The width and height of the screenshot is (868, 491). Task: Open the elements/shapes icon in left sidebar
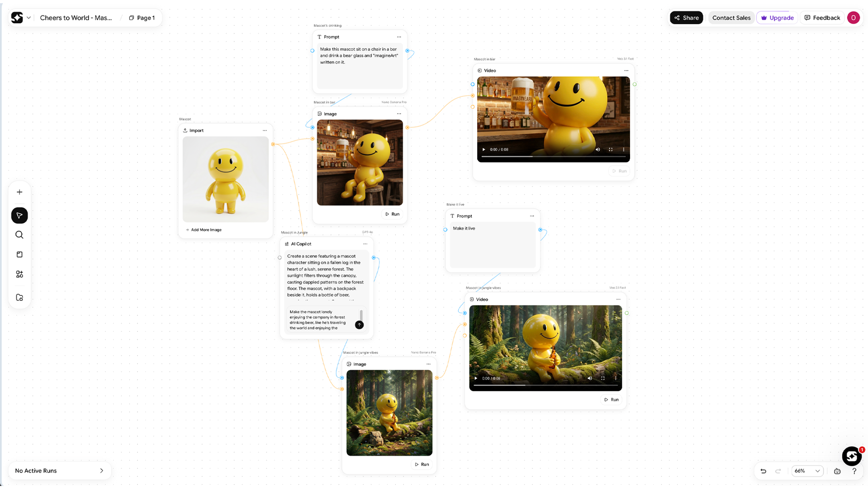pos(19,274)
